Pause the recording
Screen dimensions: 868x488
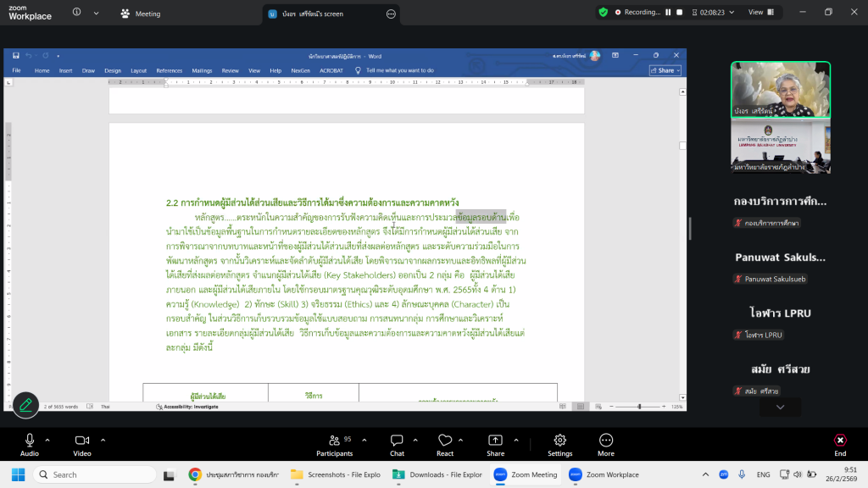coord(668,13)
